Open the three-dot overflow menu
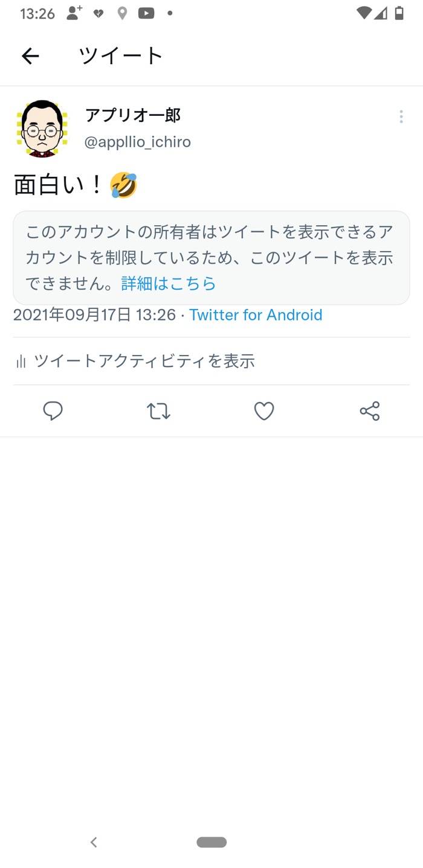The image size is (423, 868). click(x=401, y=116)
